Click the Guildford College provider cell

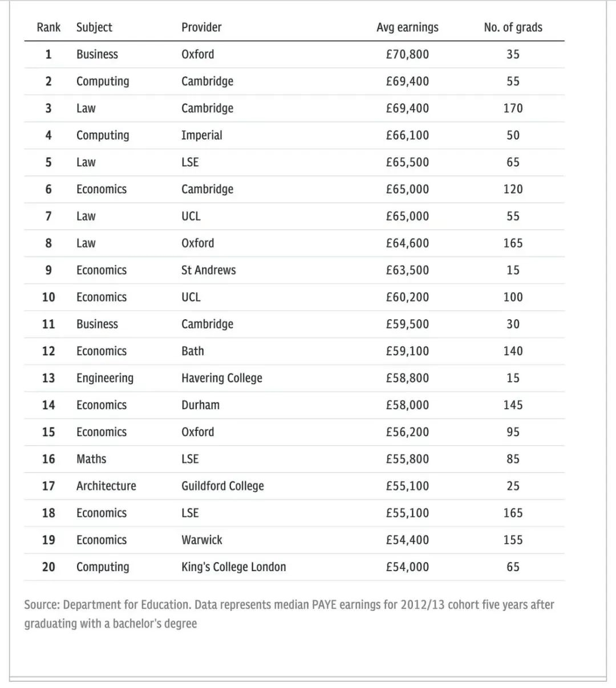[x=222, y=486]
